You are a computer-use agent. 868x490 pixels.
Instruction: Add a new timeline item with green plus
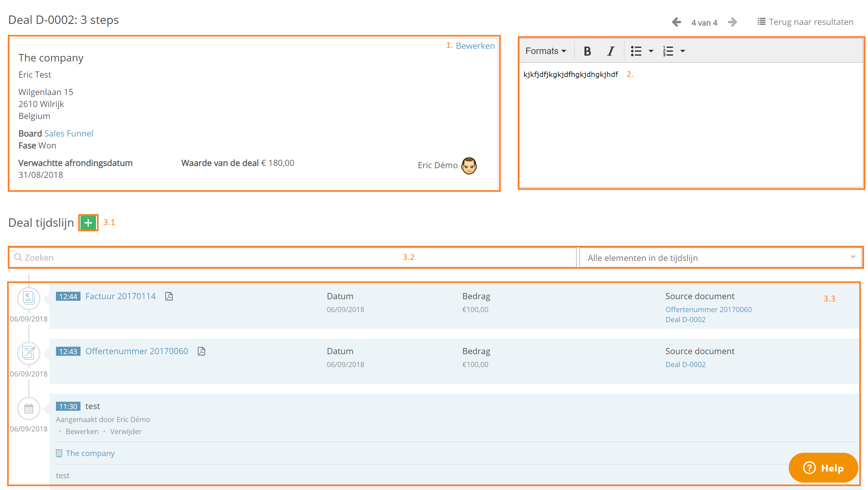tap(88, 223)
